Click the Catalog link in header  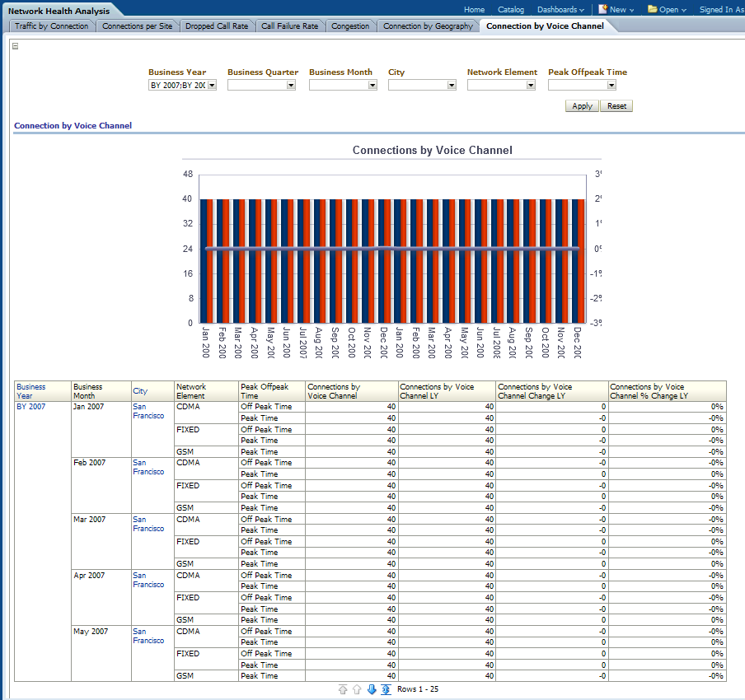pos(511,10)
